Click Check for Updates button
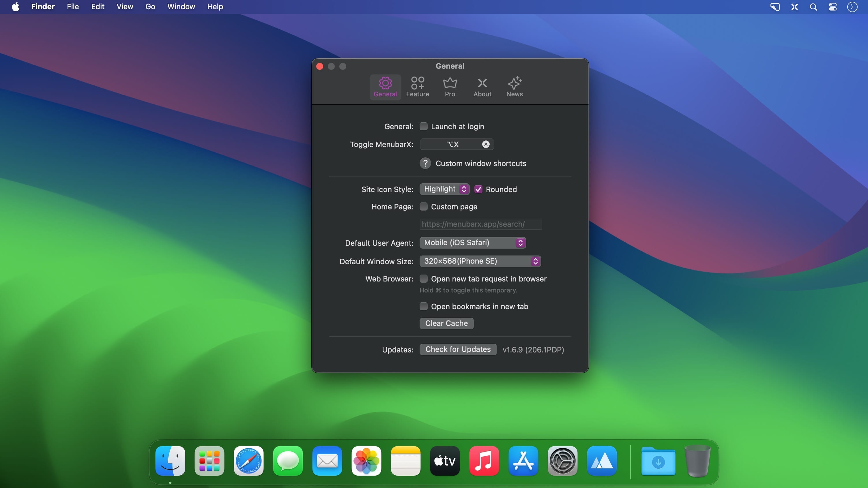 458,349
